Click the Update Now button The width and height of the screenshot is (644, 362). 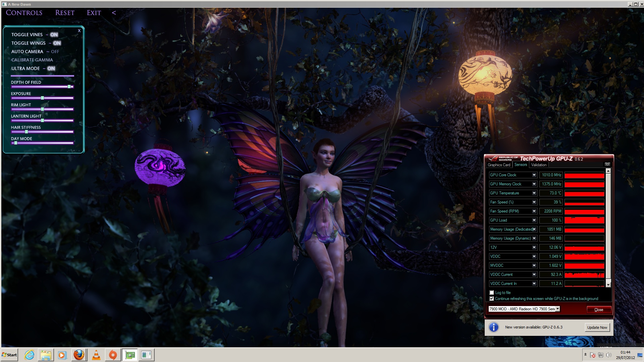[x=597, y=327]
